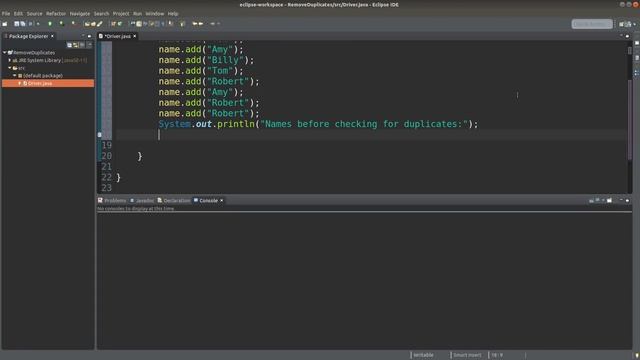Open the Refactor menu
Screen dimensions: 640x360
tap(56, 13)
